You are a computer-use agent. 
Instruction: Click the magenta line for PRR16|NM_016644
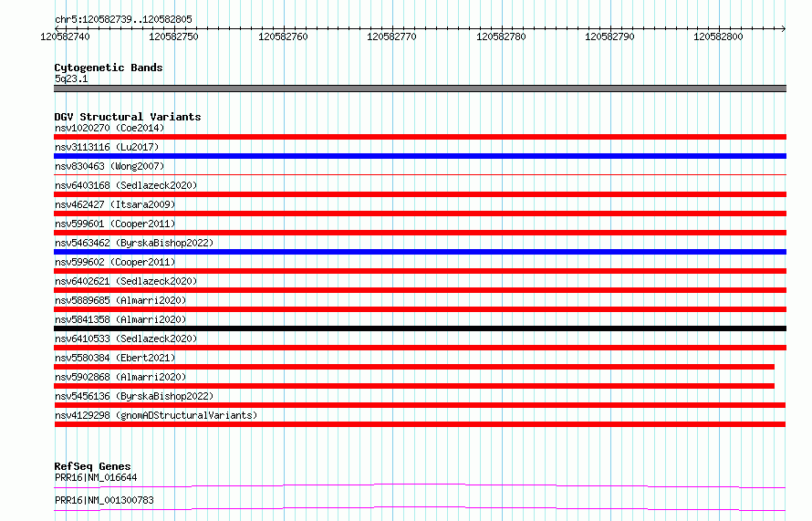click(x=420, y=485)
